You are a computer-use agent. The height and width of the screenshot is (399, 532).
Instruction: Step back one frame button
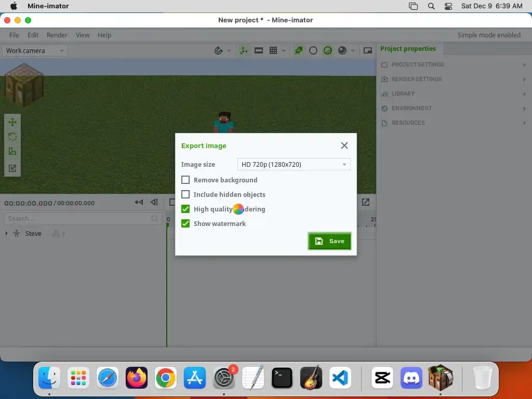(154, 202)
